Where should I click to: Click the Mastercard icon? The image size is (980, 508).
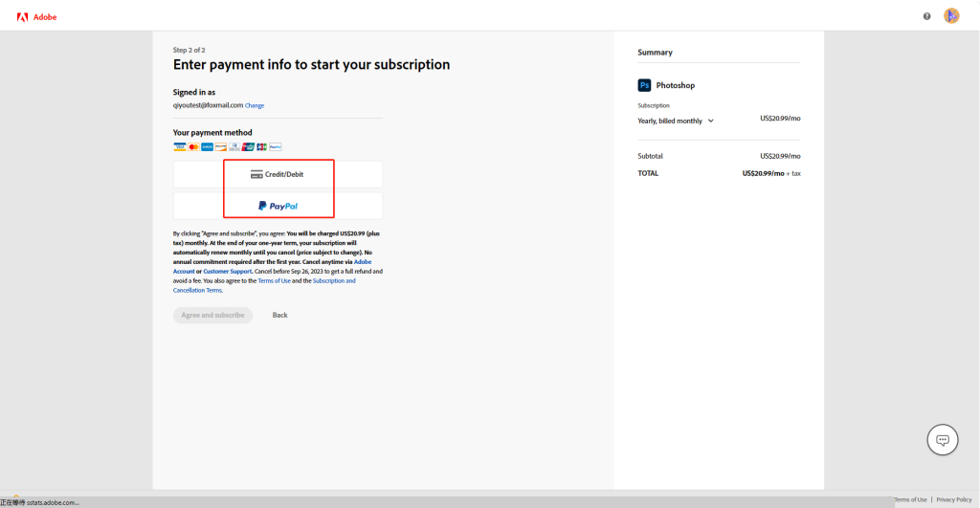[193, 146]
